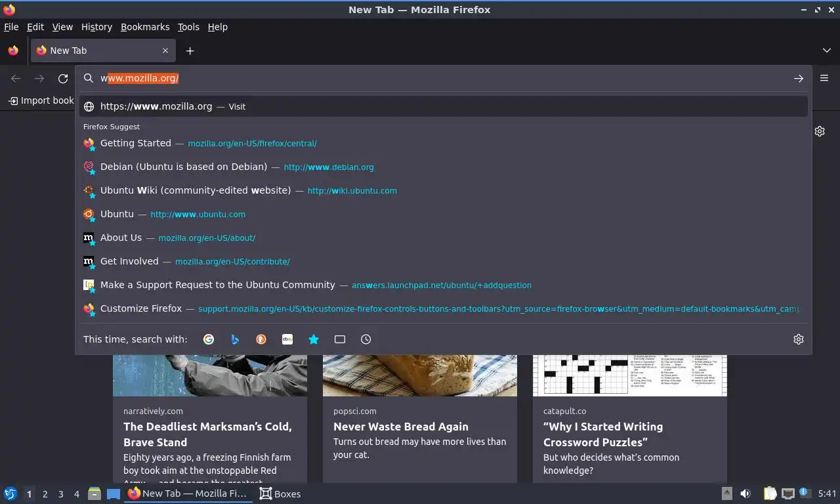The width and height of the screenshot is (840, 504).
Task: Open the Edit menu
Action: coord(35,27)
